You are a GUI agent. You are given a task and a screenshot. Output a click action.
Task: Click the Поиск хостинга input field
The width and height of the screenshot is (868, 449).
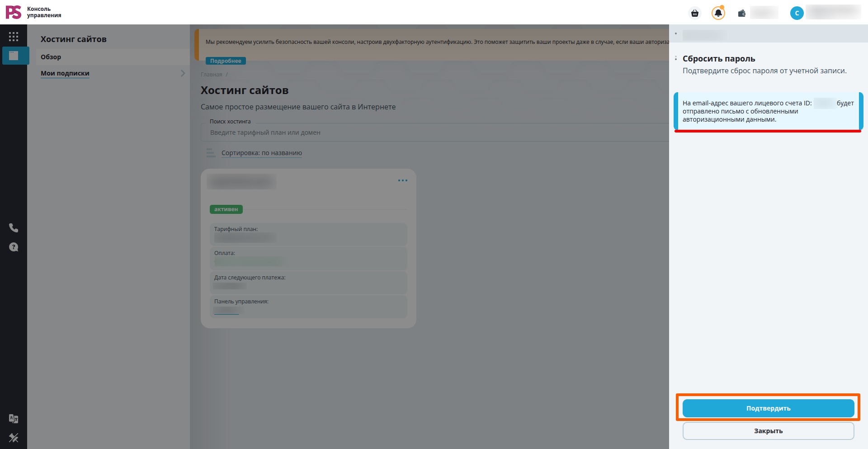434,132
